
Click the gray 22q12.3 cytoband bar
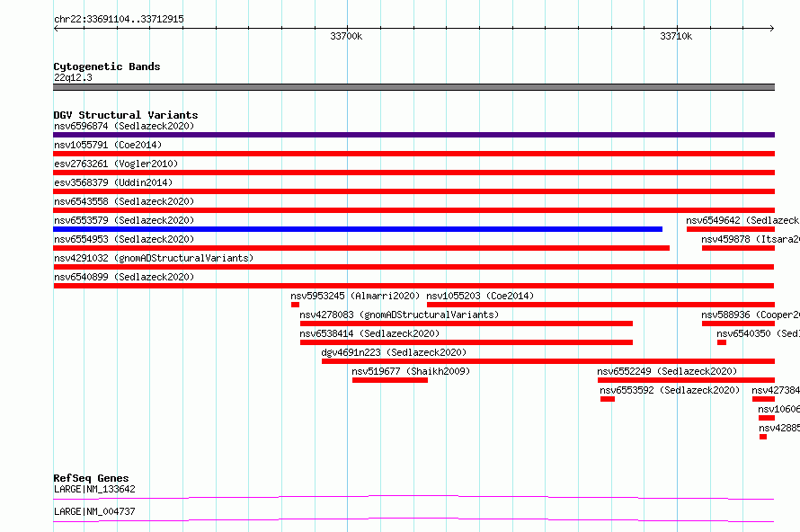(413, 87)
